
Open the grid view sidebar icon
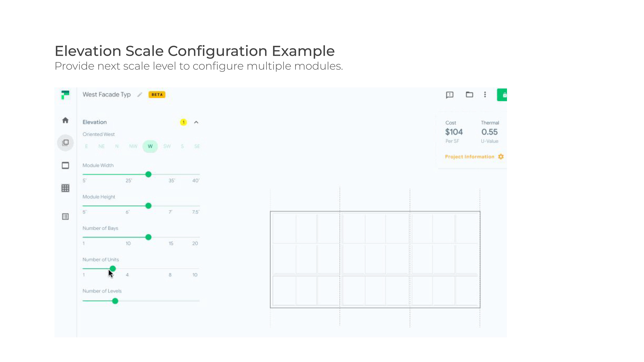65,188
